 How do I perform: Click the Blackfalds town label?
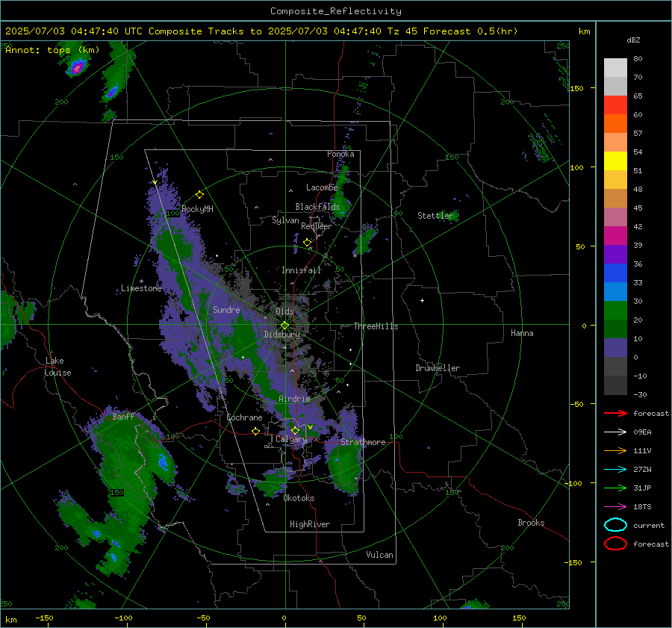coord(317,207)
